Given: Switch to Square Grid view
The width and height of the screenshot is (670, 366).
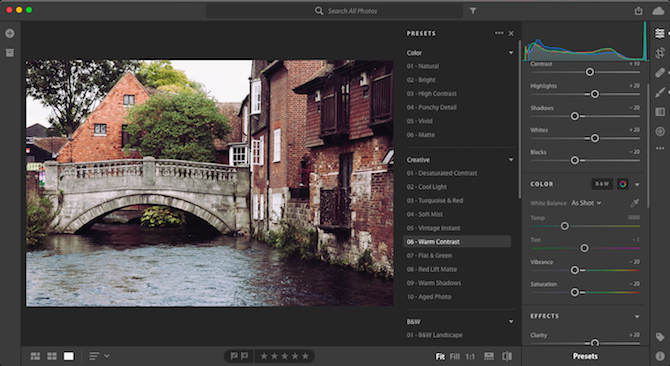Looking at the screenshot, I should coord(52,356).
